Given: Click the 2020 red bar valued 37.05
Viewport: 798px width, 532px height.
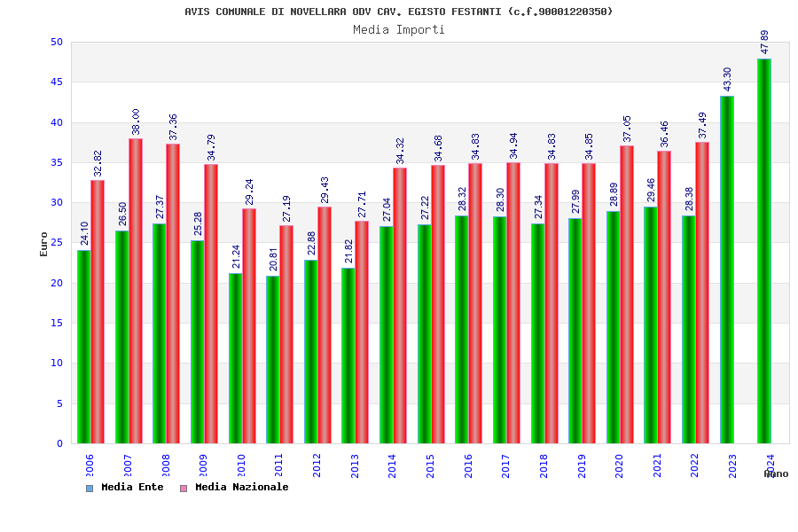Looking at the screenshot, I should [x=627, y=294].
